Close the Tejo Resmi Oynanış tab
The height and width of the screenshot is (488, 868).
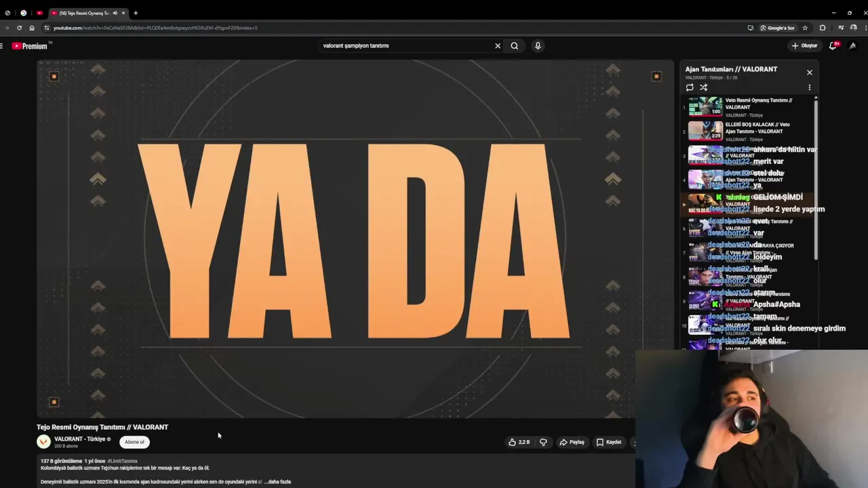click(123, 13)
